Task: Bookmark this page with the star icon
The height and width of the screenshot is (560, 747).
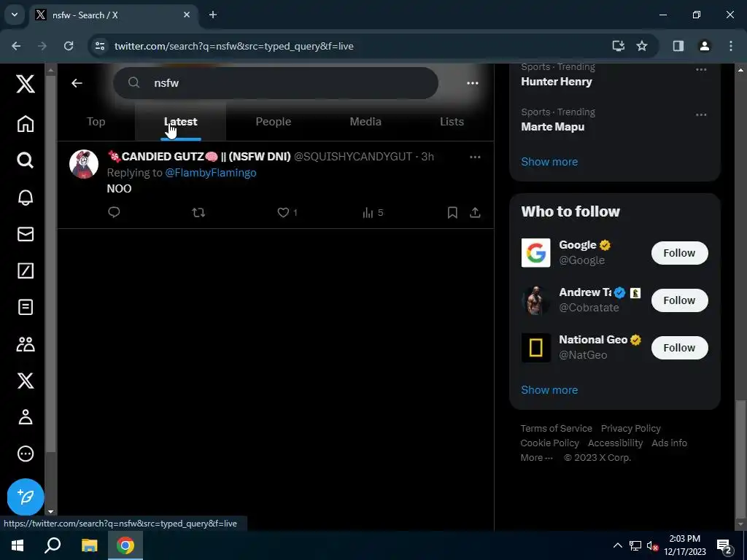Action: point(642,46)
